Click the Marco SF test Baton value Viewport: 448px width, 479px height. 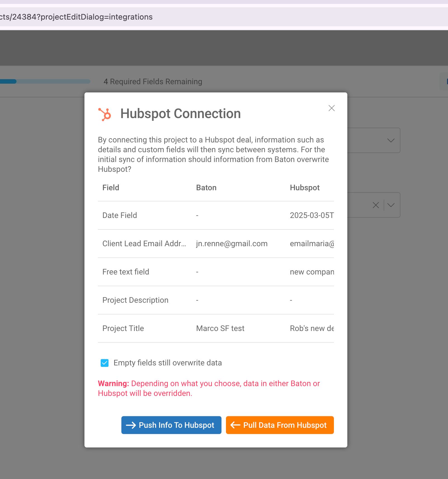click(x=220, y=328)
